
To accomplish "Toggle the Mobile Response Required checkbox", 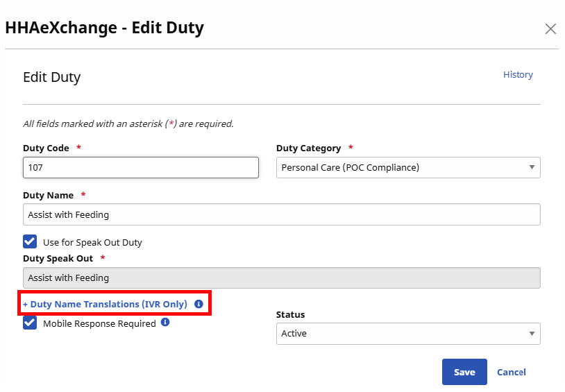I will pos(30,323).
